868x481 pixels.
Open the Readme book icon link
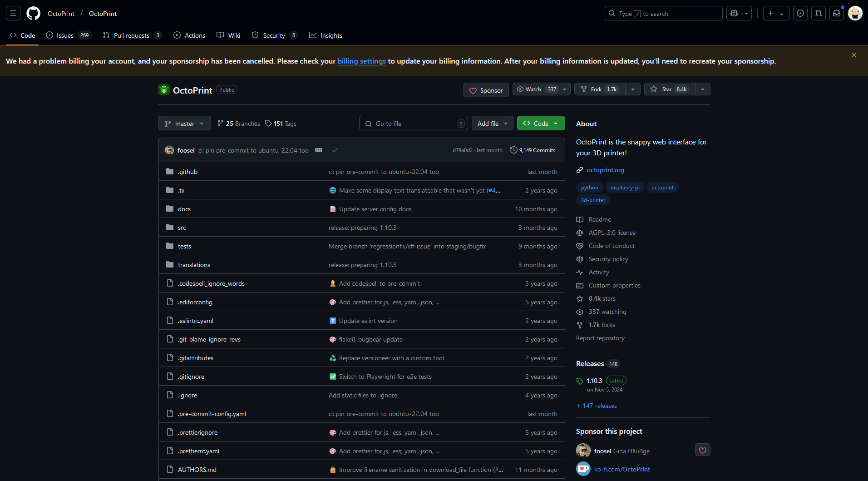580,220
